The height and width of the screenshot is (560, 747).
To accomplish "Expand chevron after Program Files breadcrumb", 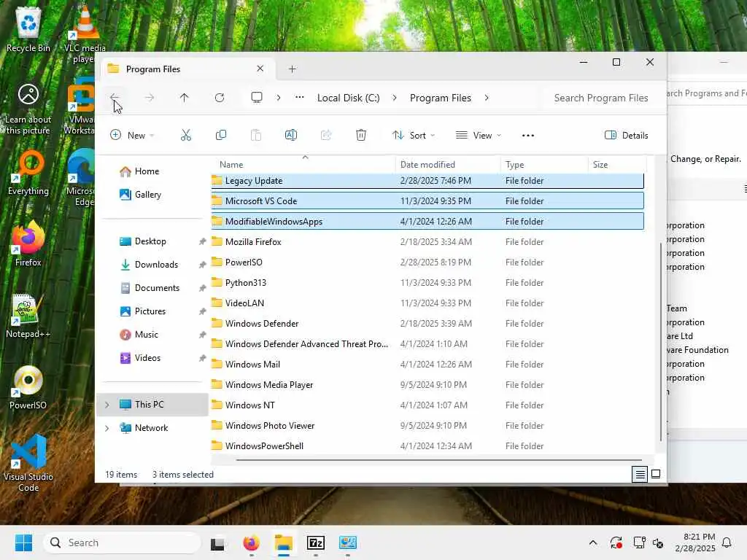I will tap(487, 98).
